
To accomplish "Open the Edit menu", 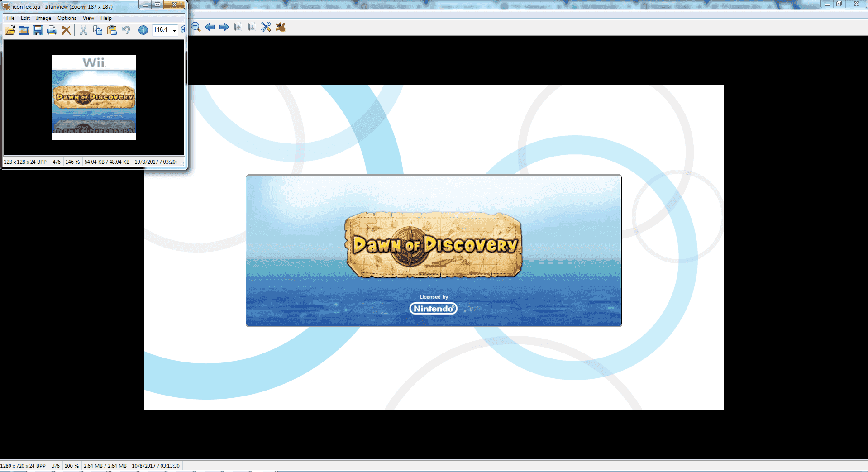I will [x=25, y=18].
